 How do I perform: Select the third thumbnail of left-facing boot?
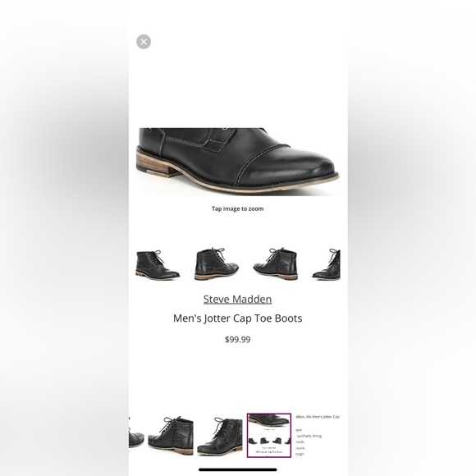[275, 263]
